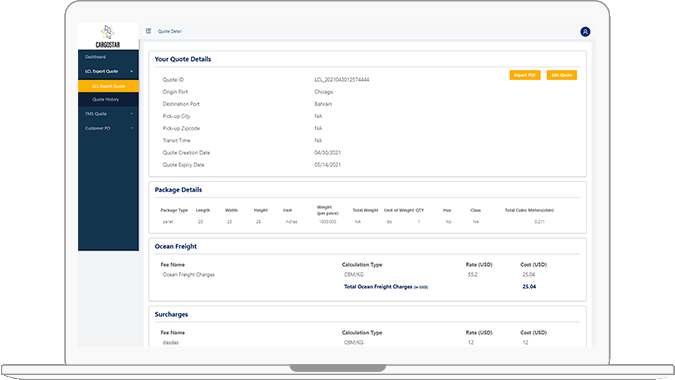This screenshot has width=675, height=380.
Task: Select the Quote ID value text
Action: tap(342, 80)
